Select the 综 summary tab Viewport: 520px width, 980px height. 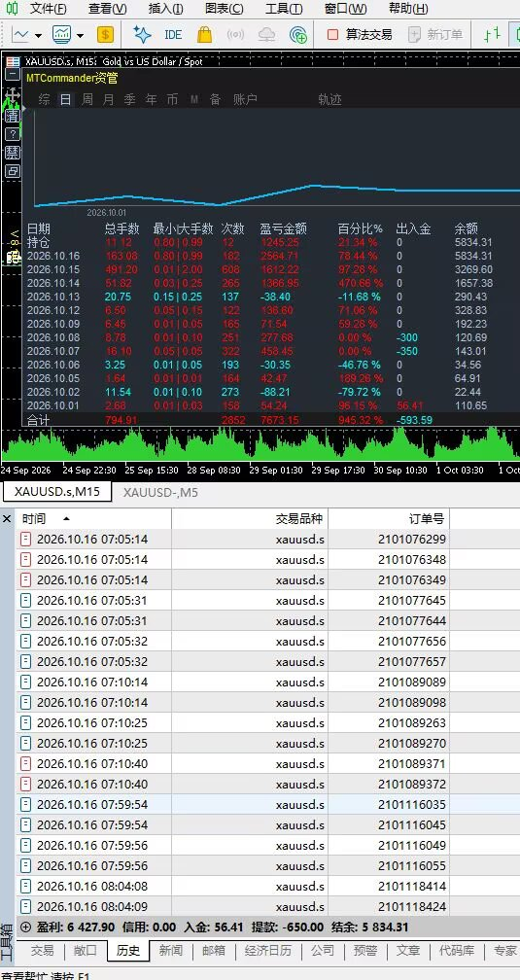click(44, 99)
